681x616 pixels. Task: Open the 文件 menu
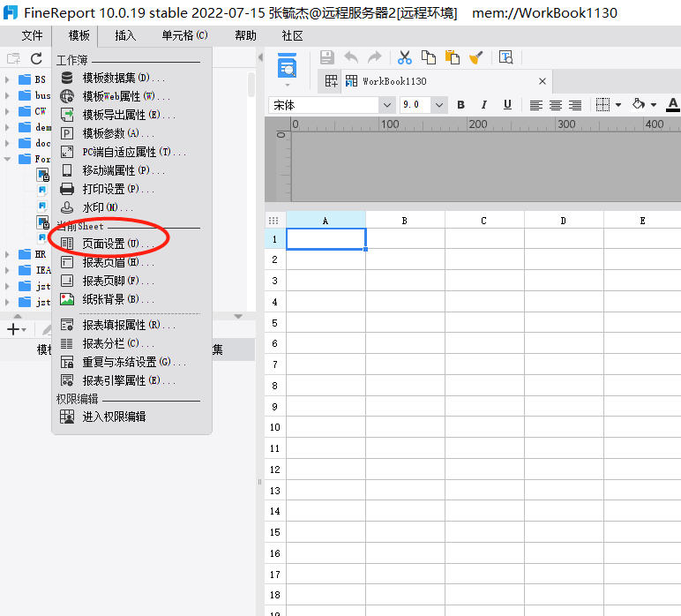[x=32, y=35]
